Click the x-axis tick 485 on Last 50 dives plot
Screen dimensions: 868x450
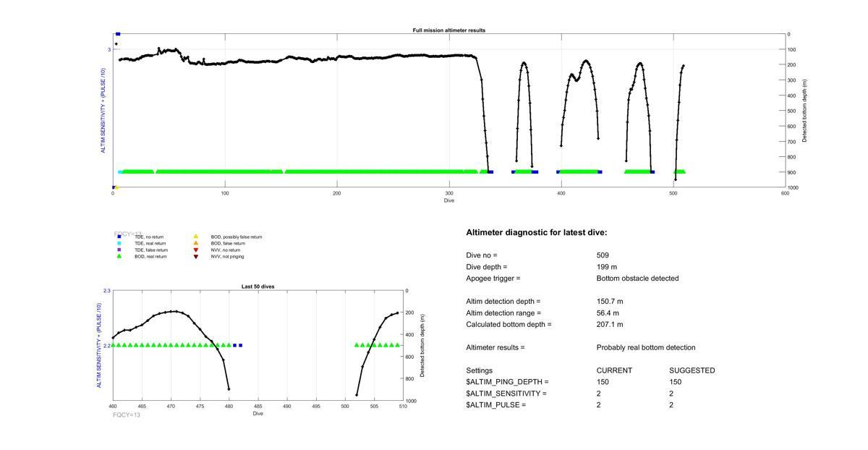click(258, 407)
